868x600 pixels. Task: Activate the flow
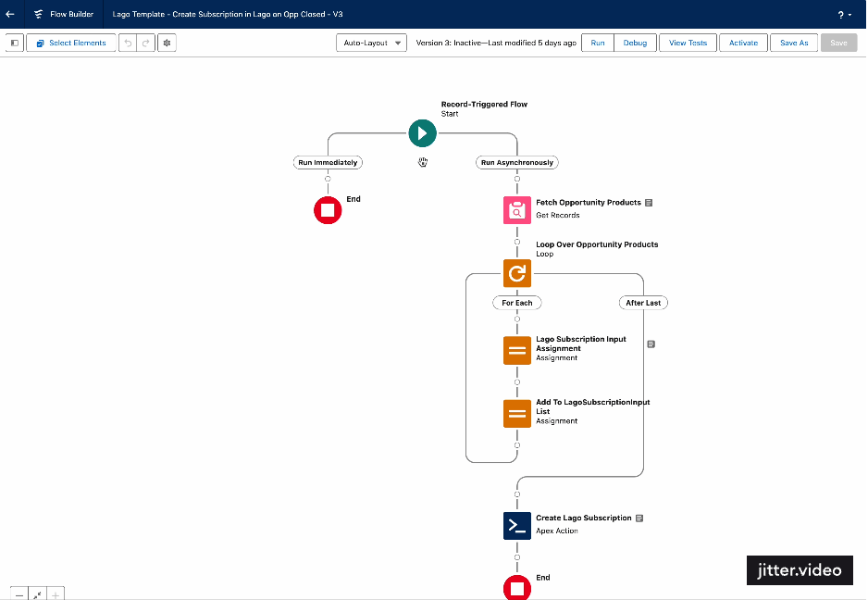[743, 43]
